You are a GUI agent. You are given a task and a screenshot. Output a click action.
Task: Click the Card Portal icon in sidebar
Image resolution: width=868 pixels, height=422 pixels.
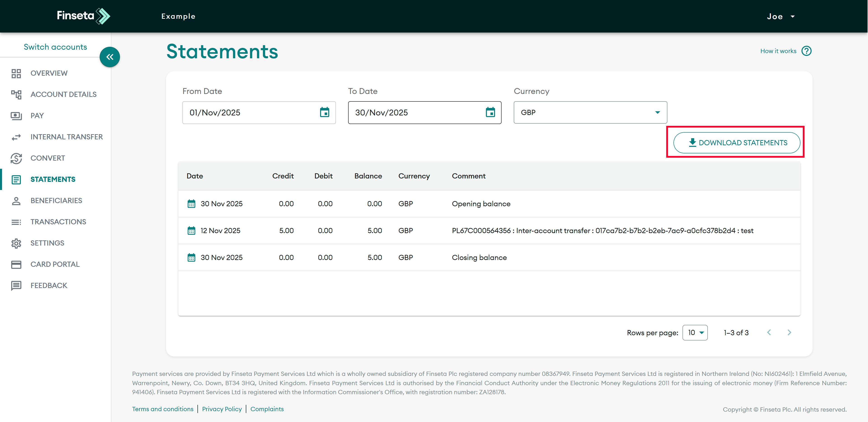(16, 264)
